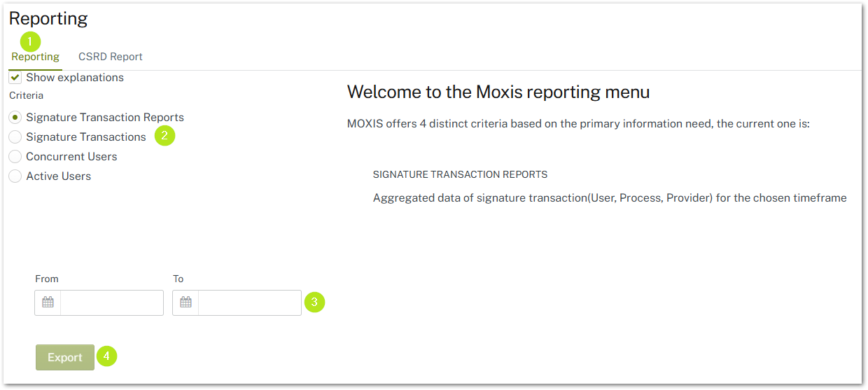Toggle the Show explanations checkbox

click(x=15, y=78)
